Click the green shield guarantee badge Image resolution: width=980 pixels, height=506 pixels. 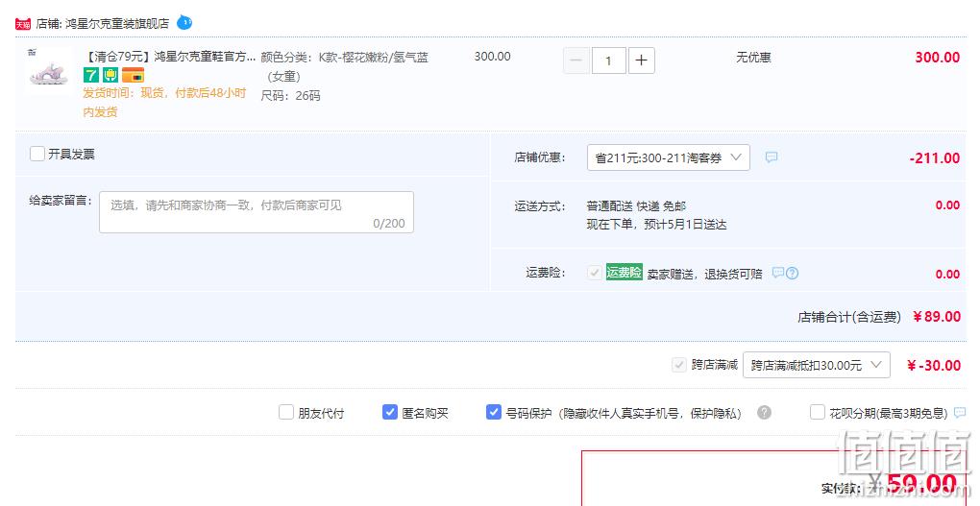coord(110,76)
